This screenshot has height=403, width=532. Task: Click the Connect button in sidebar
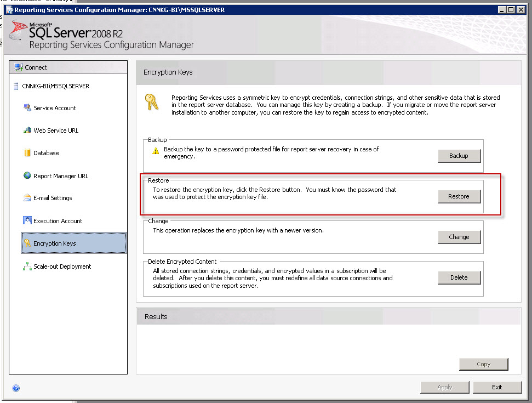click(x=68, y=67)
